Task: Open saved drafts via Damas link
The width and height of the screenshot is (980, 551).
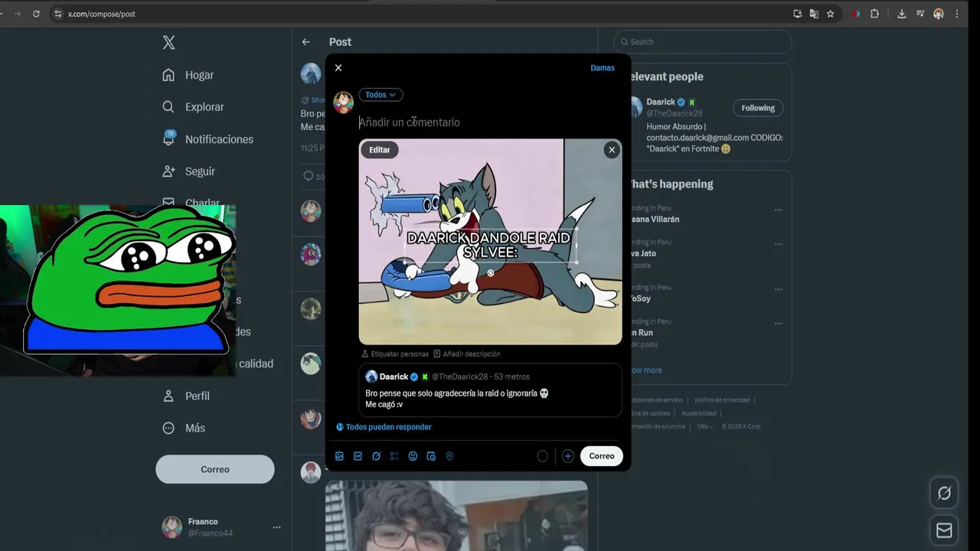Action: 603,68
